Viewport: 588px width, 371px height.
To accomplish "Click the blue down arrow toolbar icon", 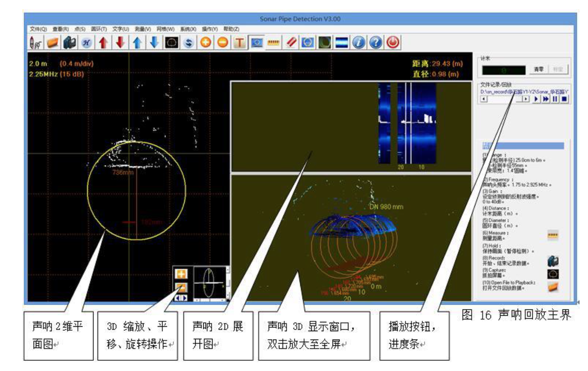I will pyautogui.click(x=154, y=43).
